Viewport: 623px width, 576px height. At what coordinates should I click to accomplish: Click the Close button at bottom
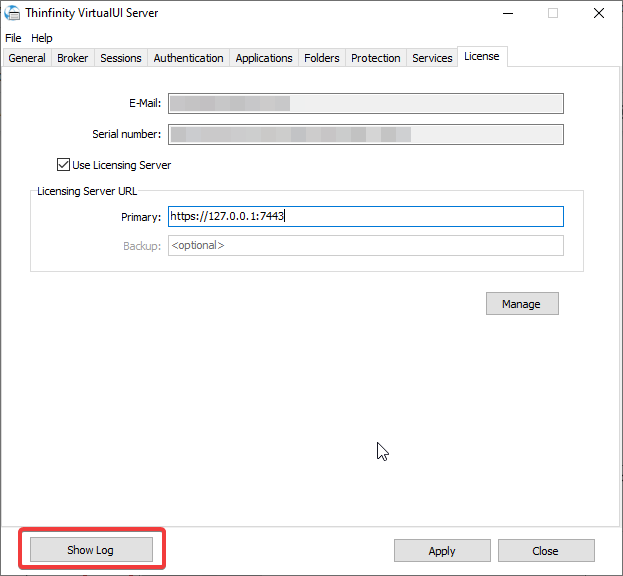546,551
